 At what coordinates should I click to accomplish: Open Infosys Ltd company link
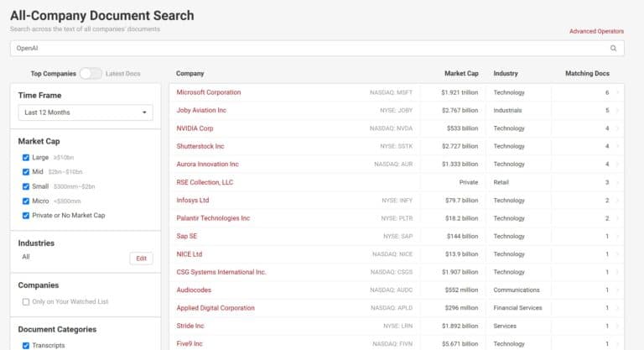coord(193,201)
